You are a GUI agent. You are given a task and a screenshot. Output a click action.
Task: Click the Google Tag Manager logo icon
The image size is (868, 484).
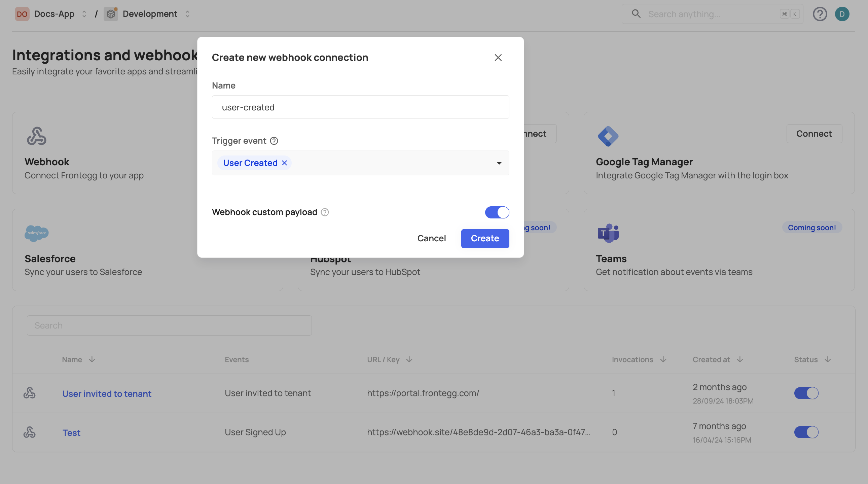click(608, 136)
